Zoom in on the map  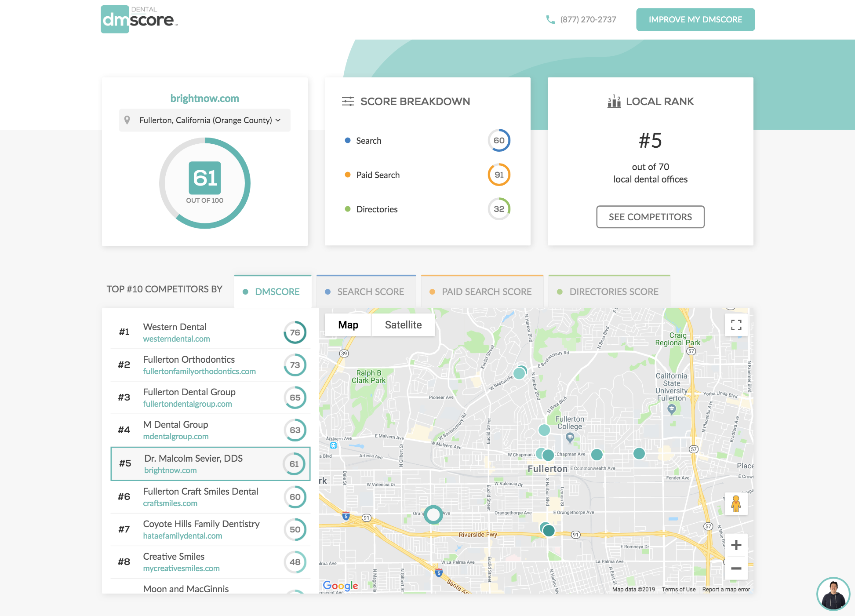click(736, 545)
